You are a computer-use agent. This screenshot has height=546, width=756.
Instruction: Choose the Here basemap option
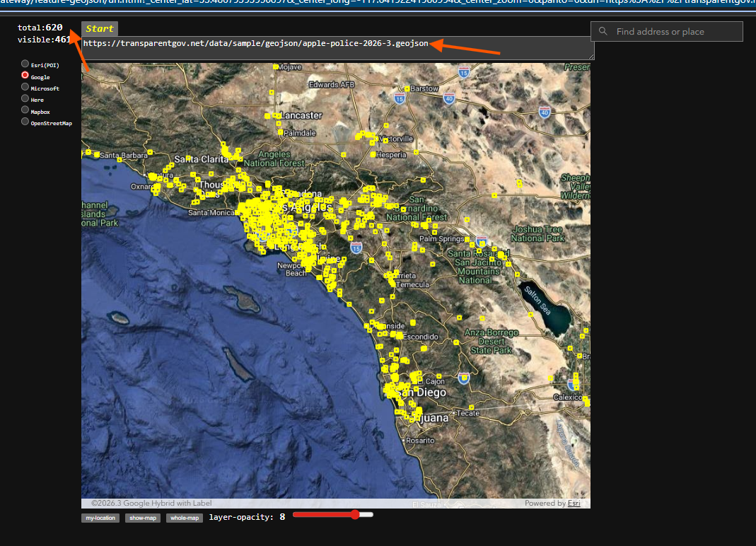(x=25, y=98)
